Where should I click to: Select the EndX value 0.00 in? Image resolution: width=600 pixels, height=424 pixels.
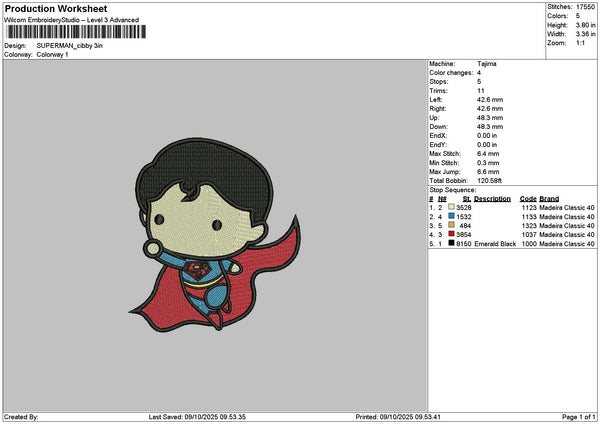(x=487, y=136)
